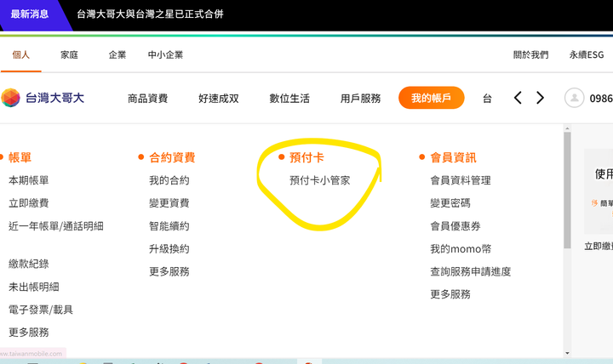Click the user avatar icon
613x364 pixels.
pos(575,98)
